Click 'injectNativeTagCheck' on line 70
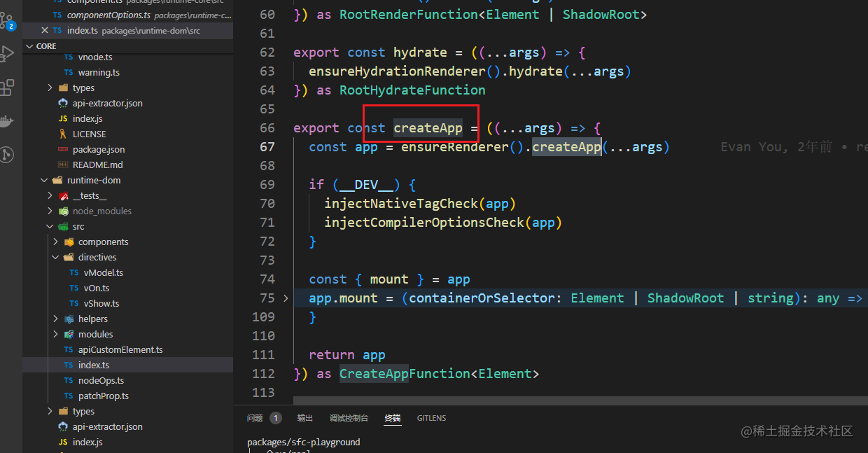Screen dimensions: 868x453 click(x=401, y=204)
